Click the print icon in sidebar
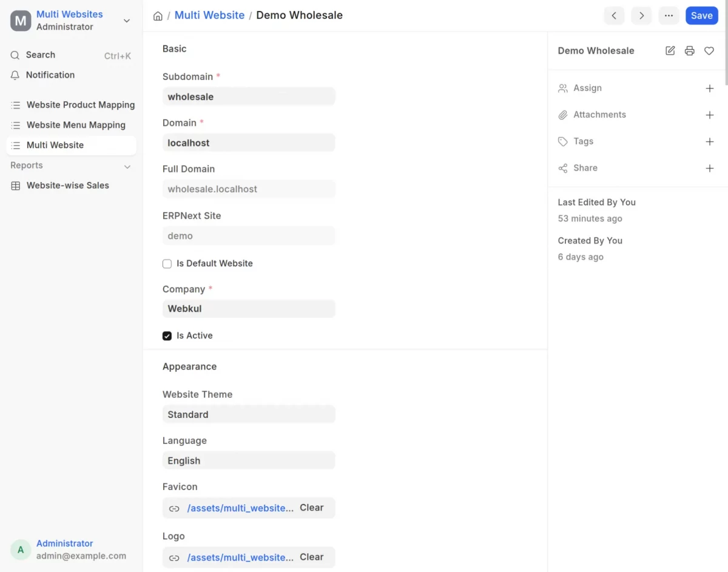 (x=690, y=51)
